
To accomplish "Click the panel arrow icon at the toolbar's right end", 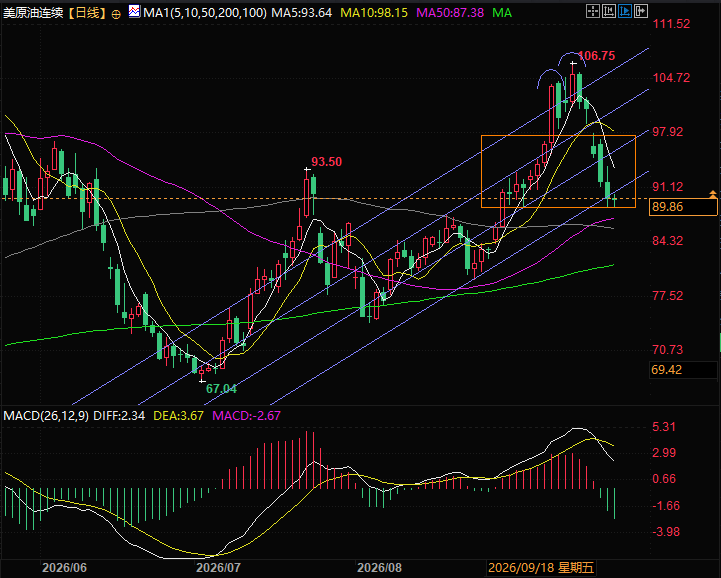I will point(641,11).
